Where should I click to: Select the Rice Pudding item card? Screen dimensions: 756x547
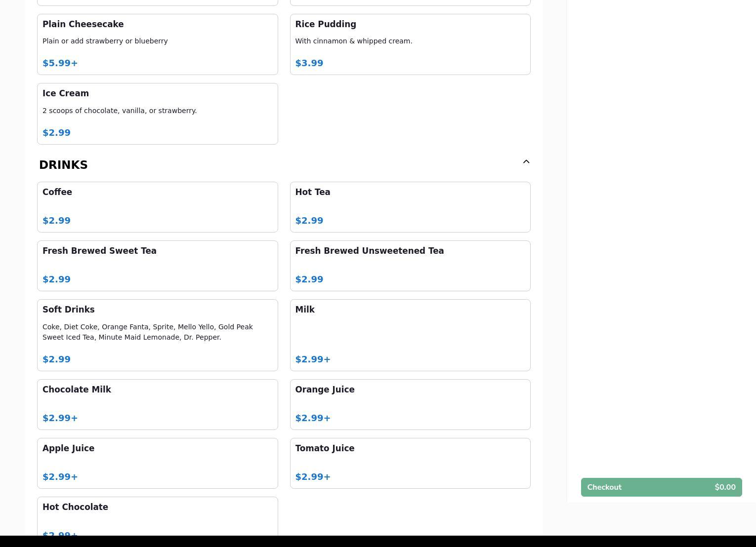410,44
